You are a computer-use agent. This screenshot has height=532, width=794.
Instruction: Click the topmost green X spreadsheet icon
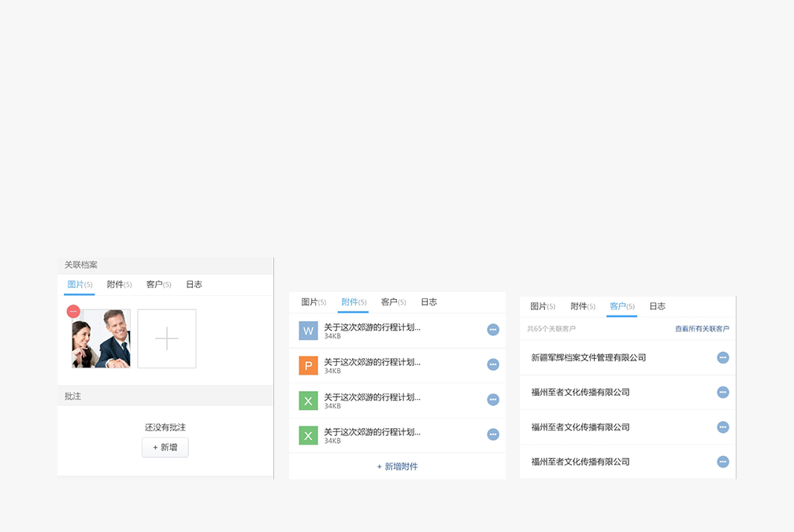(x=308, y=401)
